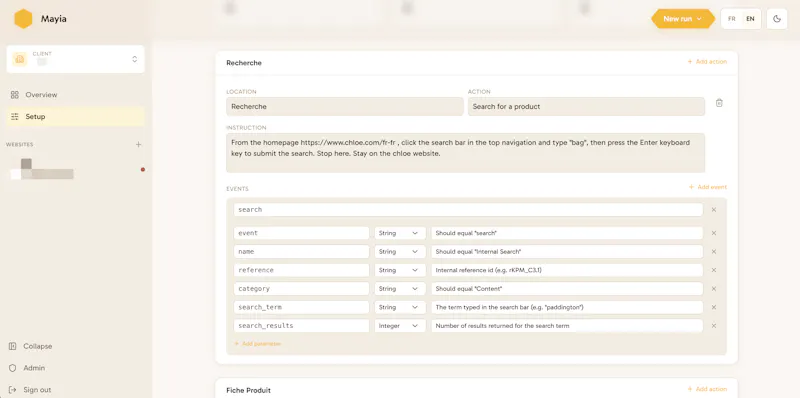Switch language to FR
This screenshot has width=800, height=398.
(731, 19)
